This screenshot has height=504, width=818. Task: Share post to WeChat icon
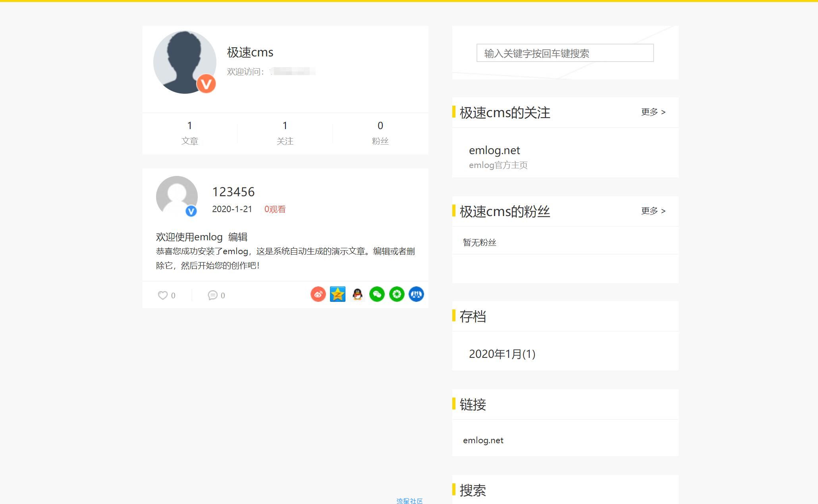click(x=377, y=294)
